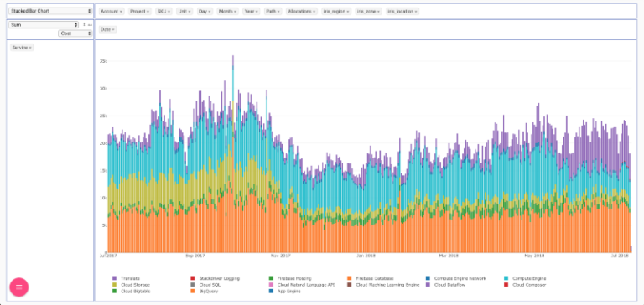This screenshot has width=644, height=305.
Task: Toggle the Stackdriver Logging legend series
Action: [215, 278]
